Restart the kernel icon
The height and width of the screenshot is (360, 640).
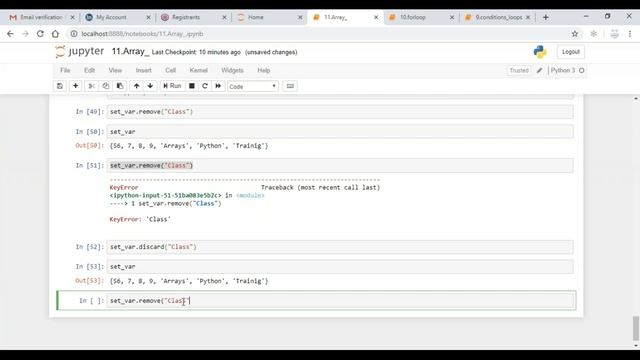click(205, 86)
